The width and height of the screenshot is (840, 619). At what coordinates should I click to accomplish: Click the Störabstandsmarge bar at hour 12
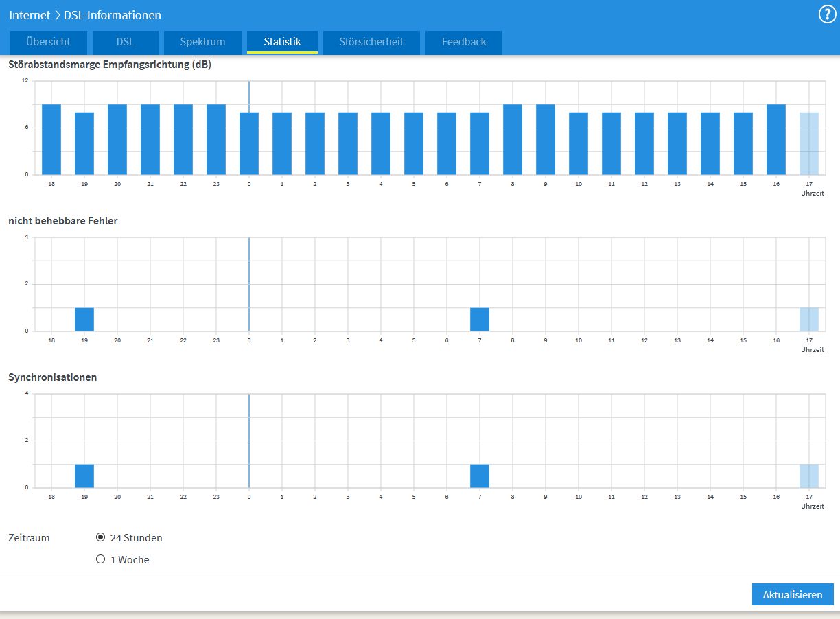pyautogui.click(x=644, y=143)
